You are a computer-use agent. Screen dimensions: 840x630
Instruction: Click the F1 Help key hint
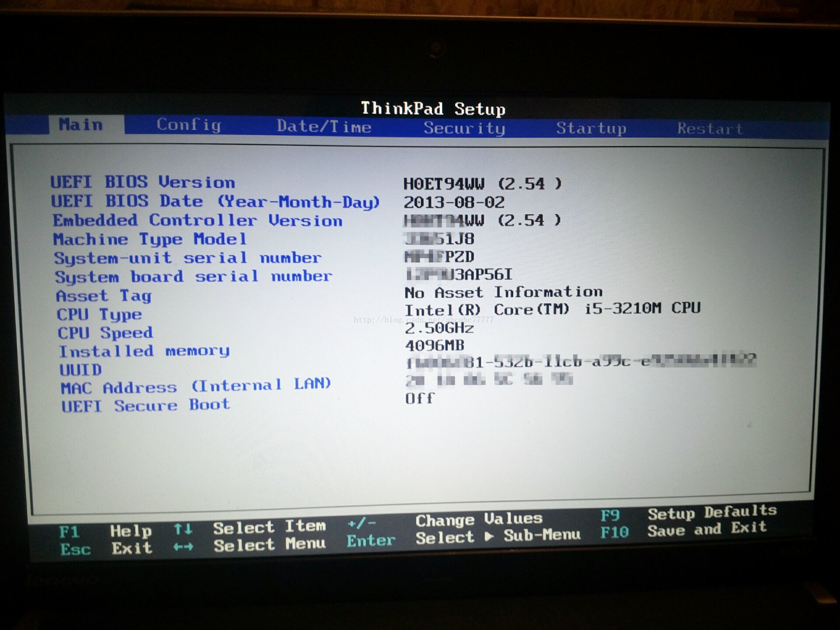pyautogui.click(x=105, y=532)
